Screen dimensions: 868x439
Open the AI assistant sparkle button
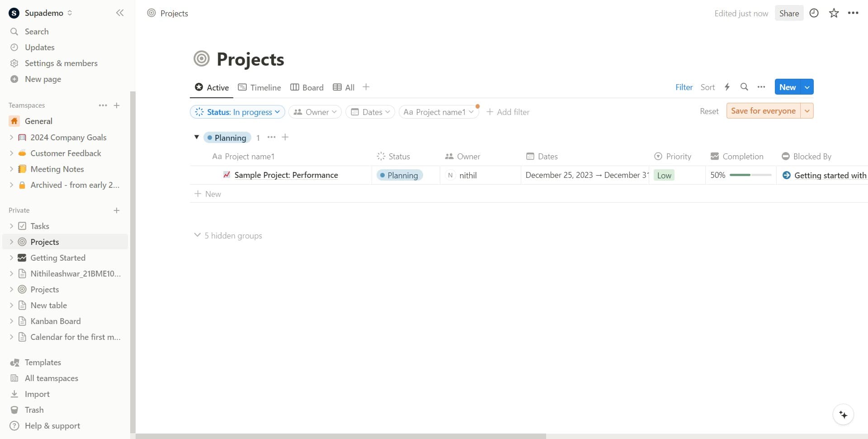click(x=843, y=415)
